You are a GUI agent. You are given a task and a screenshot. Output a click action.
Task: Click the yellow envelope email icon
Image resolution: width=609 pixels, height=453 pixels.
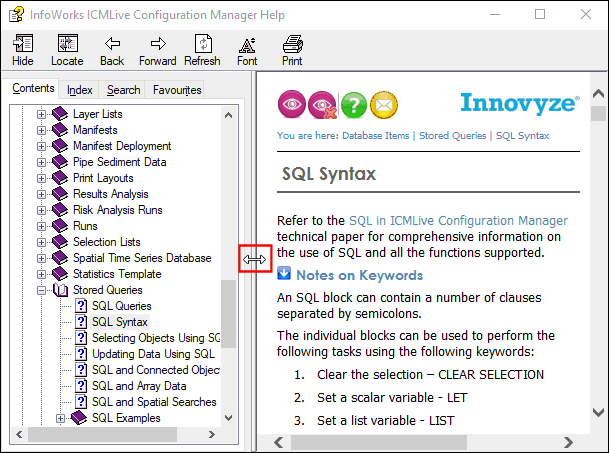click(384, 105)
